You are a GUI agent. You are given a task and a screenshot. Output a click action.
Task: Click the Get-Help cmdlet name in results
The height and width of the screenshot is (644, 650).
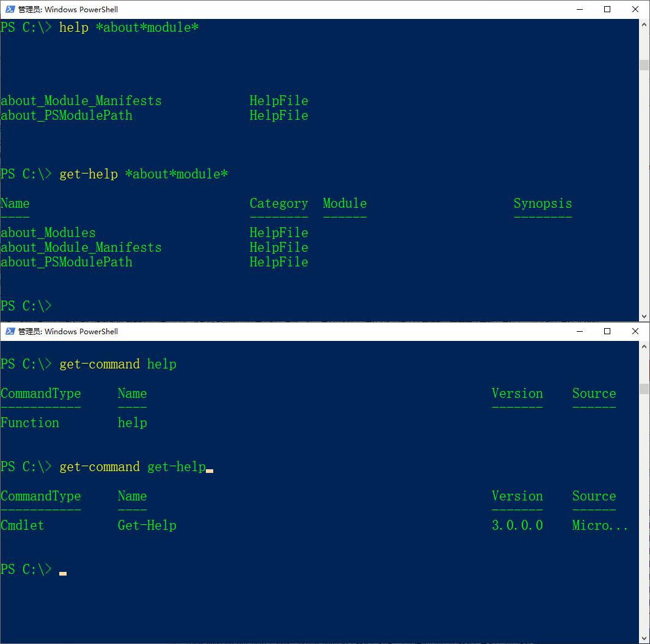(x=147, y=525)
